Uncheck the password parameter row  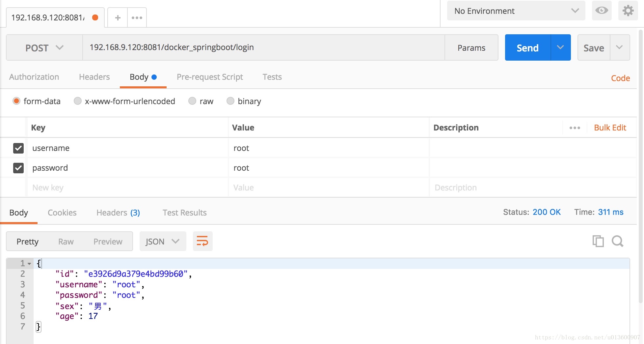[x=18, y=168]
